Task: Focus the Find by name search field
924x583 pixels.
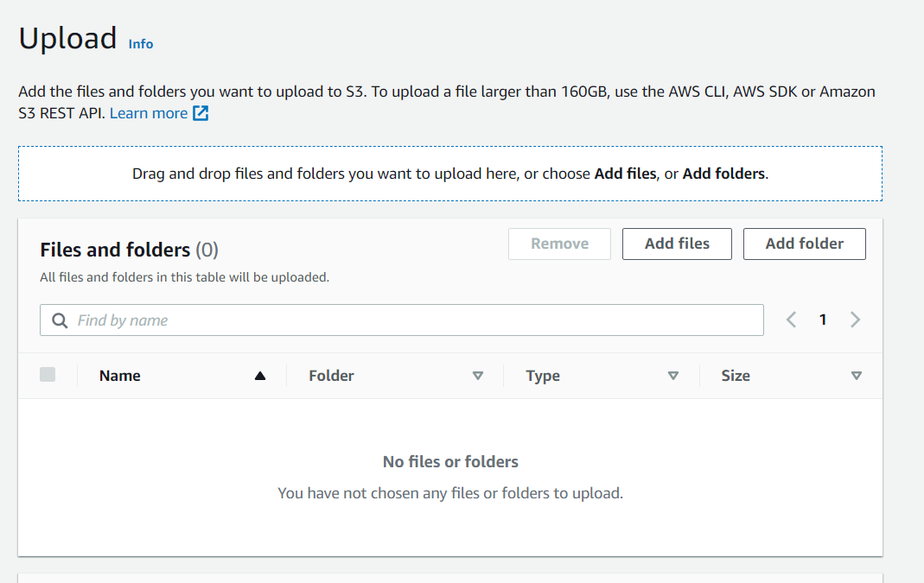Action: (x=402, y=320)
